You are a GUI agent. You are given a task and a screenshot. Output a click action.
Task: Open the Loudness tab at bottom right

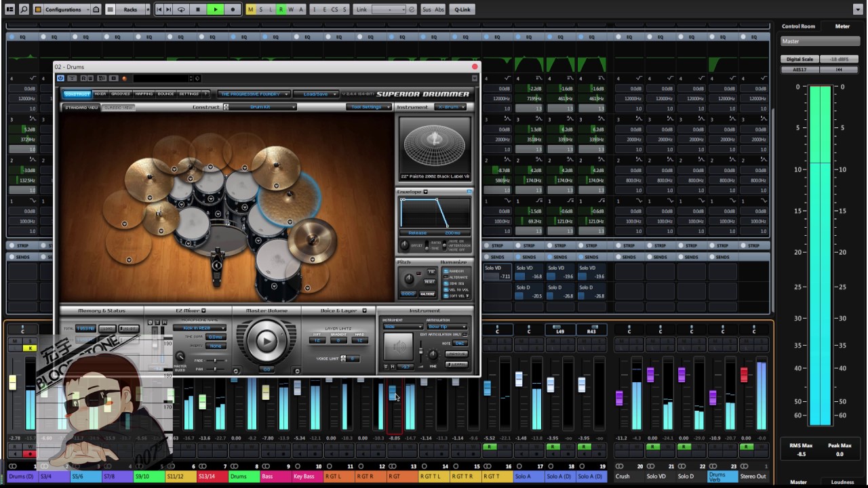point(842,482)
